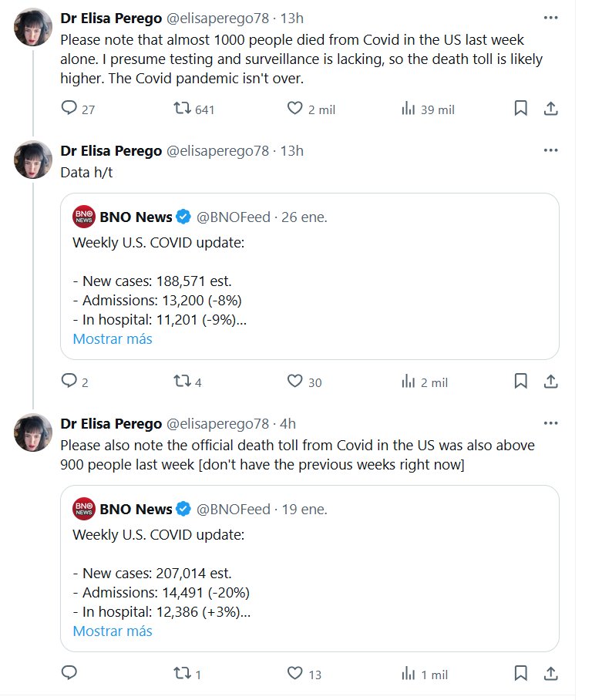Open more options on the 4h-old tweet
Image resolution: width=592 pixels, height=700 pixels.
click(550, 423)
